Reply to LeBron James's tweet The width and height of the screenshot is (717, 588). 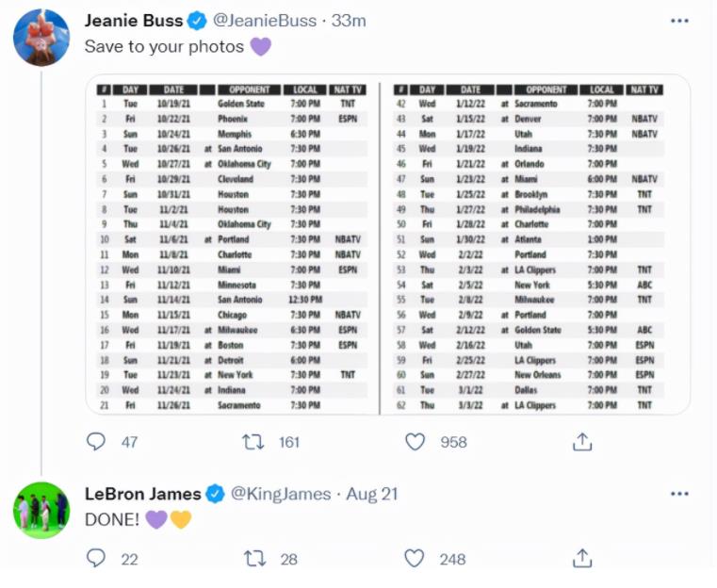pyautogui.click(x=96, y=559)
